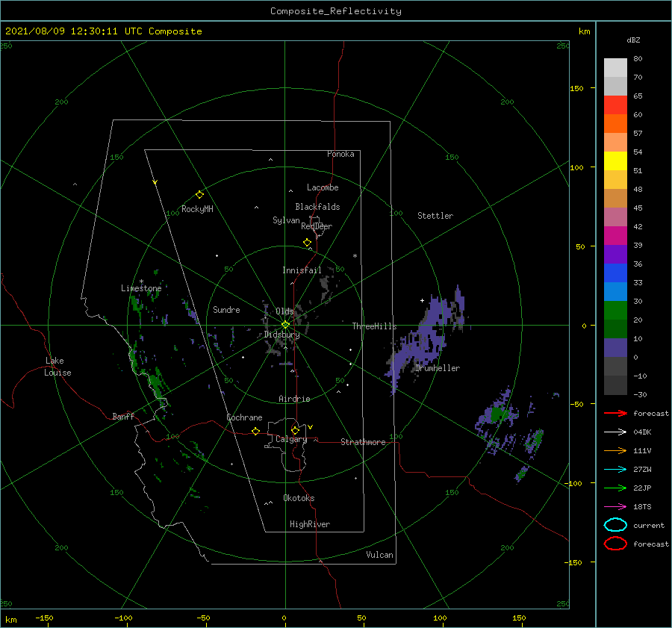Click the Composite_Reflectivity title
This screenshot has width=672, height=628.
336,11
